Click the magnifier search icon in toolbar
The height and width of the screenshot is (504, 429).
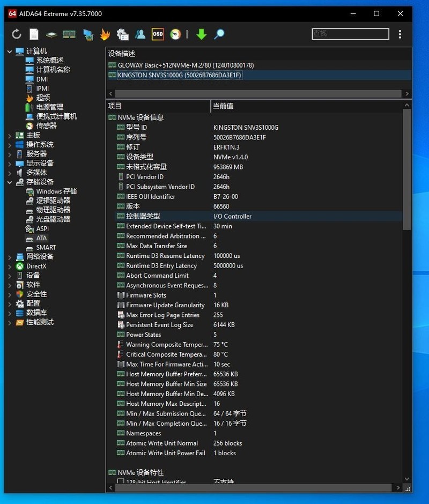pos(219,34)
